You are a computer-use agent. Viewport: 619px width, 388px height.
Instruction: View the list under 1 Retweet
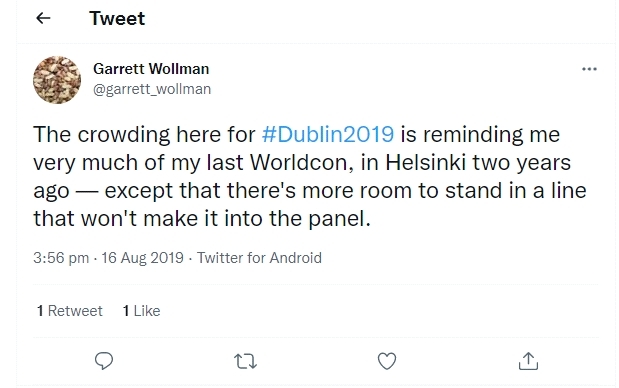tap(69, 311)
